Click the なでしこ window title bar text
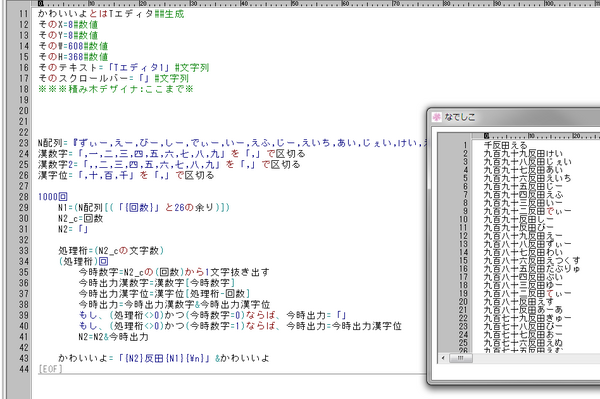 [x=460, y=117]
